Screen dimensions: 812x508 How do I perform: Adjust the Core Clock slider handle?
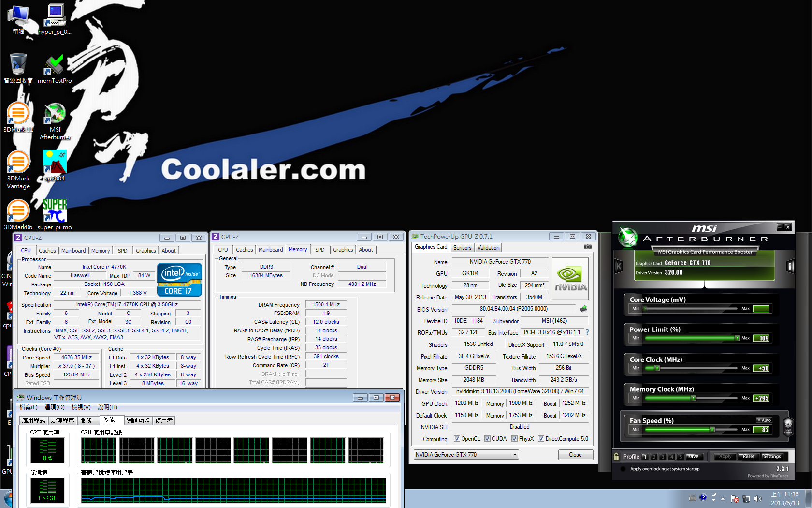pos(657,368)
